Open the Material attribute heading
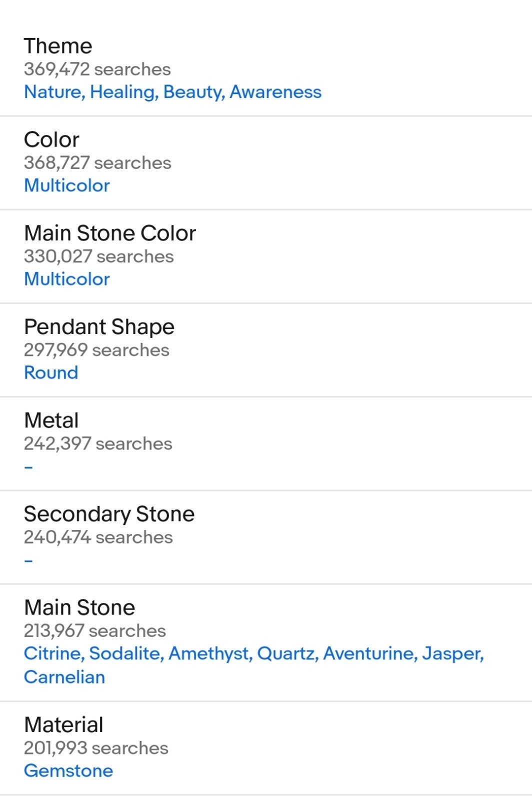Viewport: 532px width, 800px height. pyautogui.click(x=63, y=724)
